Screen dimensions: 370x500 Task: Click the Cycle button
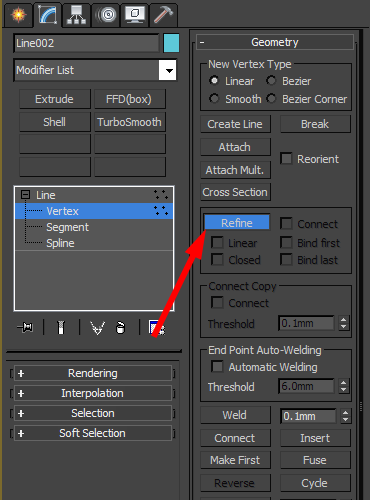click(x=315, y=483)
